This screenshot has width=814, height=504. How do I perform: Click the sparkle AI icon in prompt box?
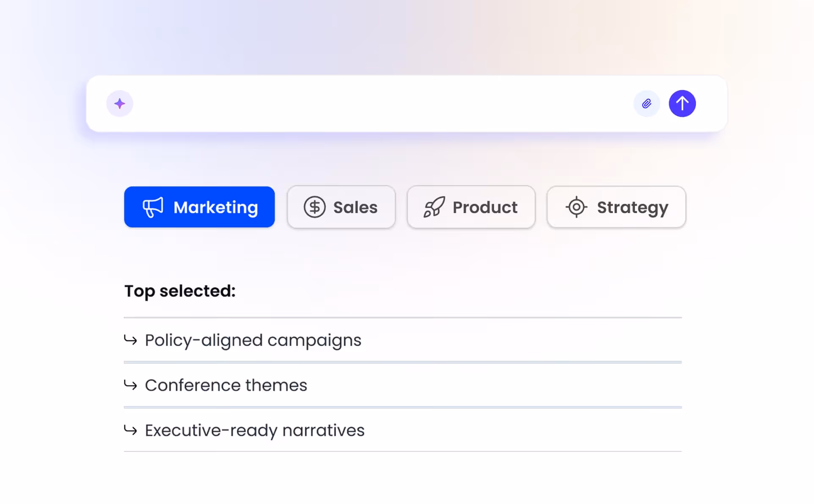[120, 104]
